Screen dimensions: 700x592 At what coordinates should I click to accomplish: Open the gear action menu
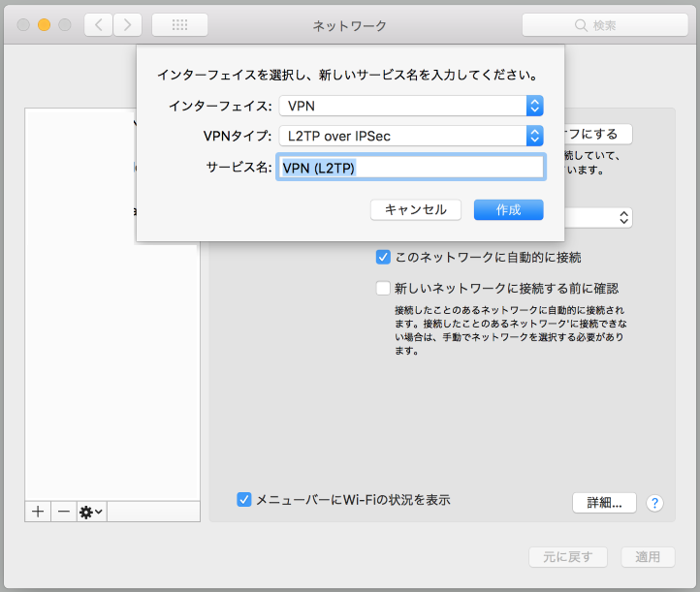(x=91, y=512)
